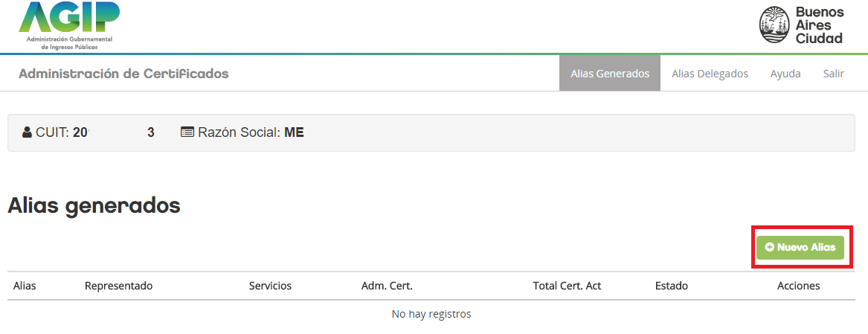
Task: Click the Buenos Aires Ciudad emblem
Action: [x=774, y=25]
